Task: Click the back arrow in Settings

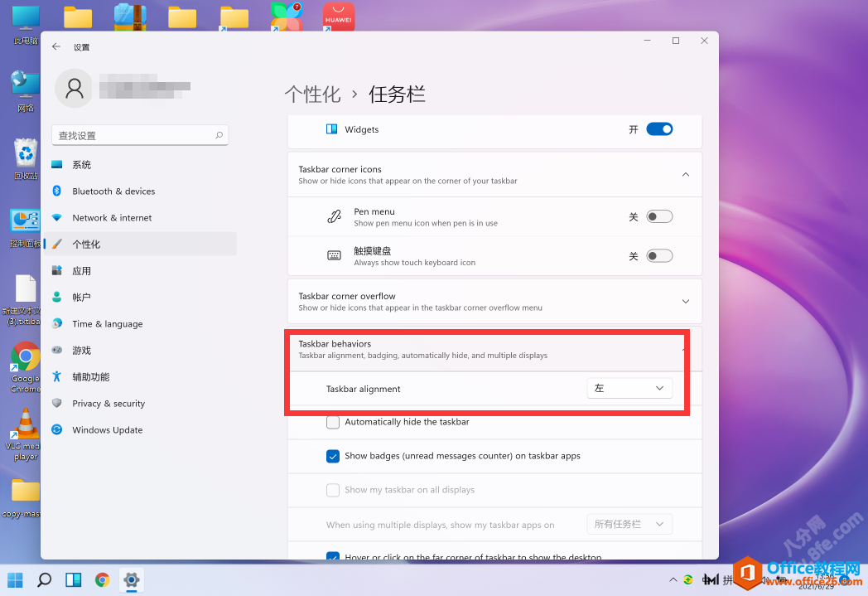Action: 56,47
